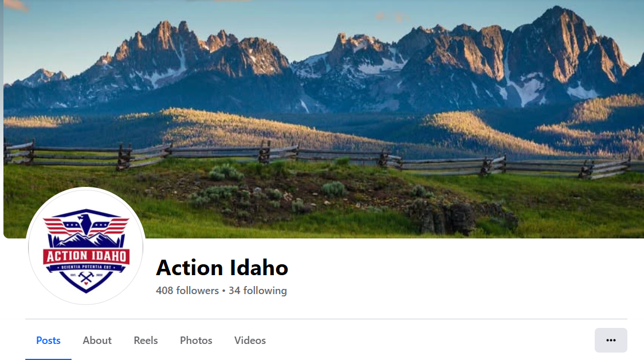
Task: Click the red ACTION IDAHO logo banner
Action: (87, 256)
